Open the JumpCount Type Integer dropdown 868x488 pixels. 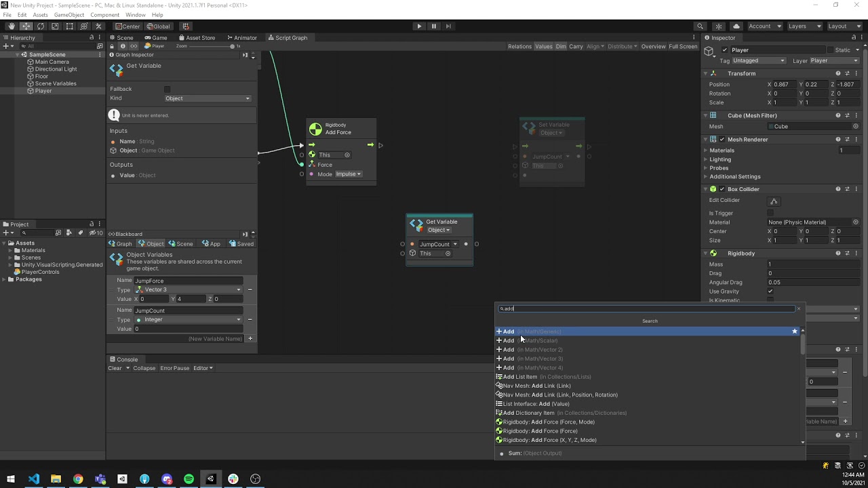coord(189,319)
